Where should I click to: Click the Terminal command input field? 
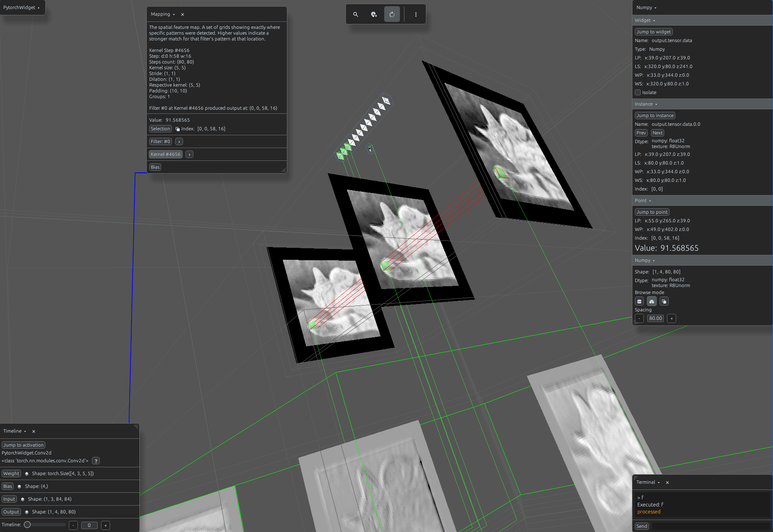710,526
